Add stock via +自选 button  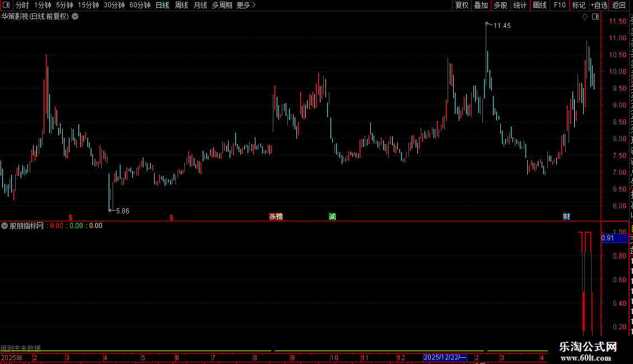click(x=599, y=5)
